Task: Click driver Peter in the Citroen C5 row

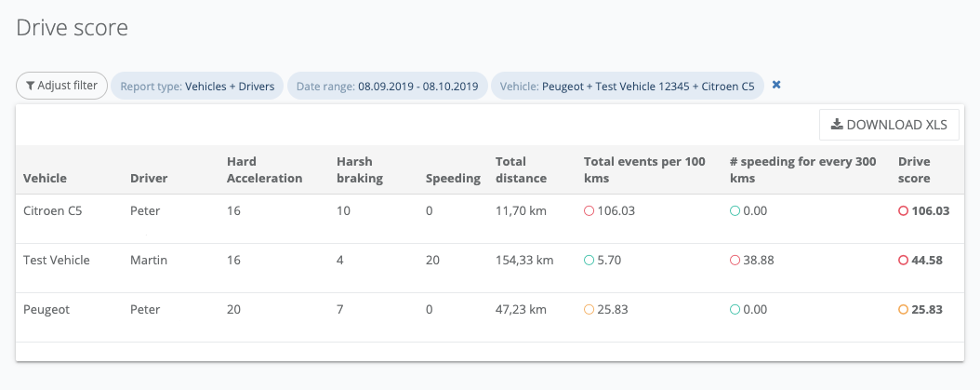Action: coord(145,211)
